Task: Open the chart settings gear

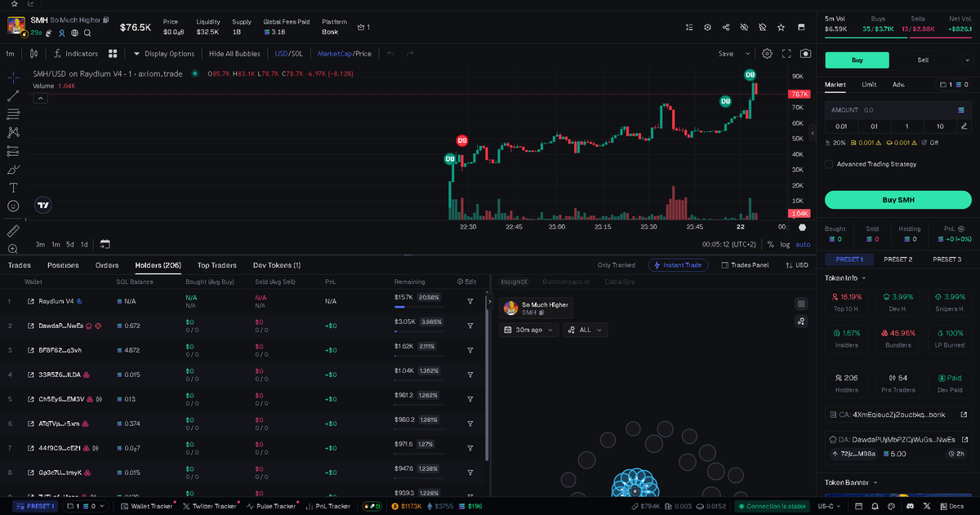Action: tap(767, 54)
